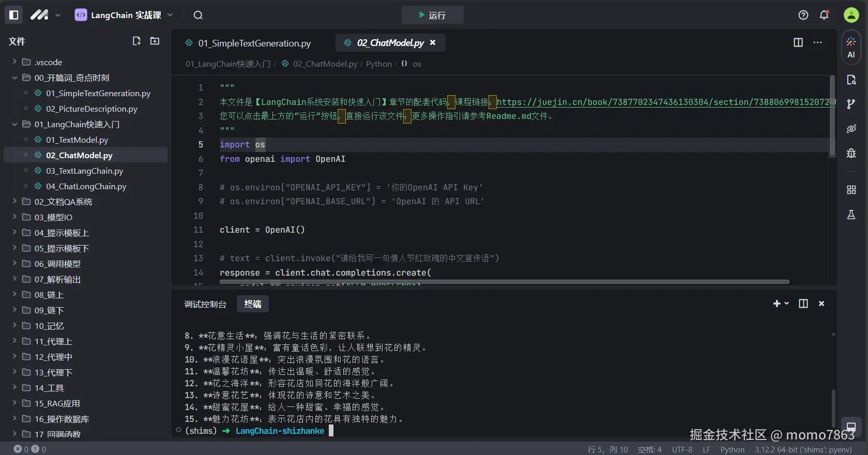The width and height of the screenshot is (868, 455).
Task: Click the editor horizontal scrollbar
Action: tap(504, 282)
